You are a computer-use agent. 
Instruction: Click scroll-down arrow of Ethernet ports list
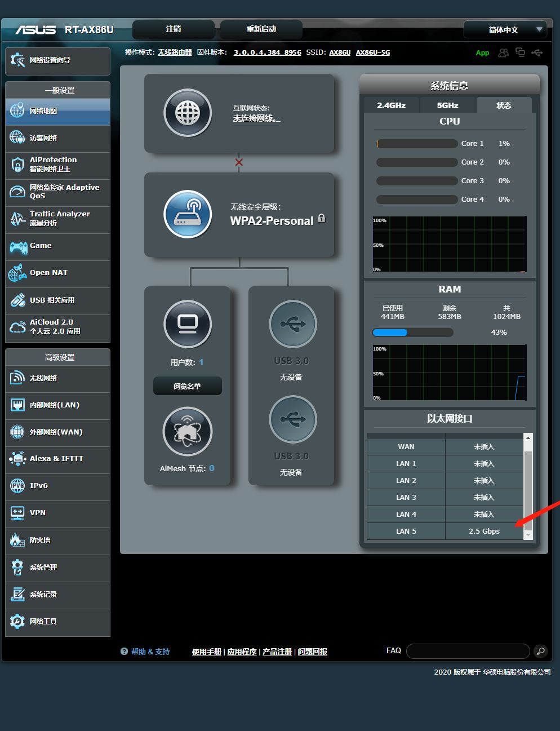tap(528, 534)
